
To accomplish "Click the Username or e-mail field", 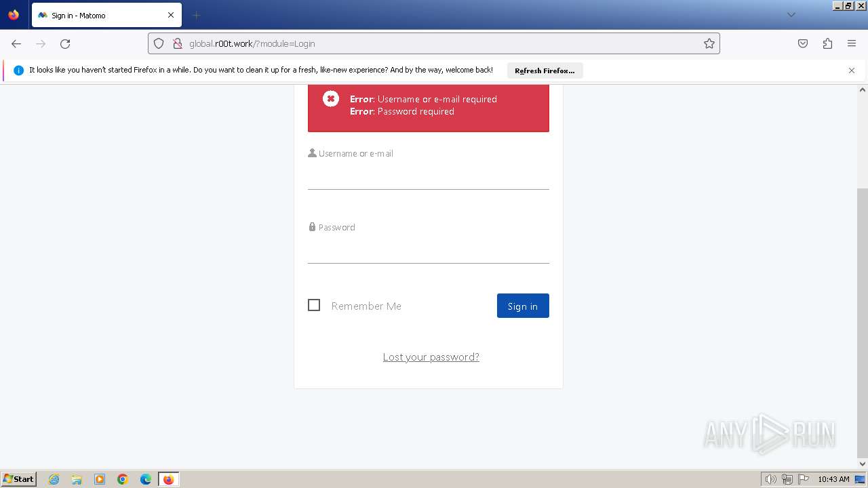I will pyautogui.click(x=429, y=176).
